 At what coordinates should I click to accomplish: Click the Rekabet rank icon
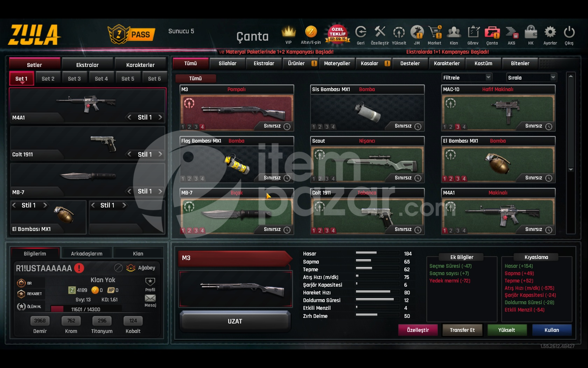click(21, 294)
